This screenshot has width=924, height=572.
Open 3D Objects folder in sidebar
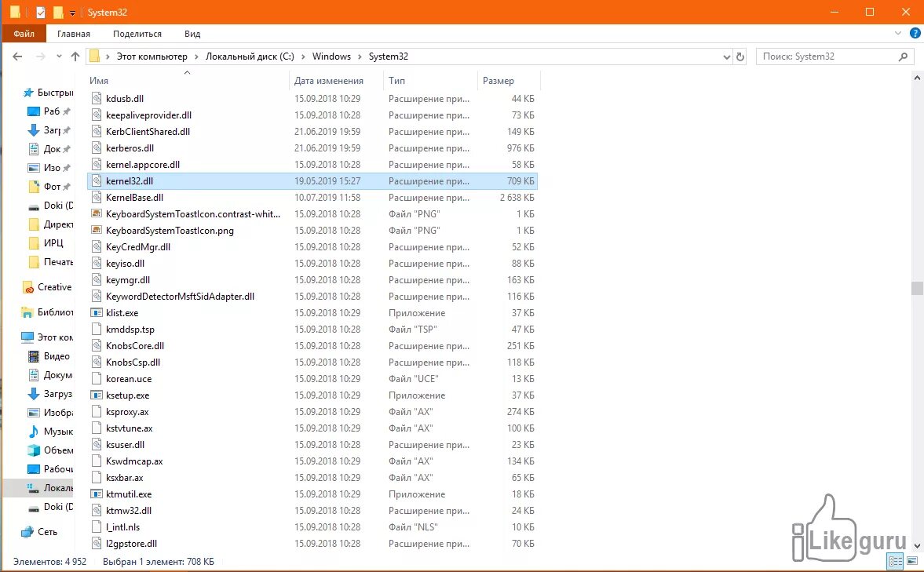[50, 450]
